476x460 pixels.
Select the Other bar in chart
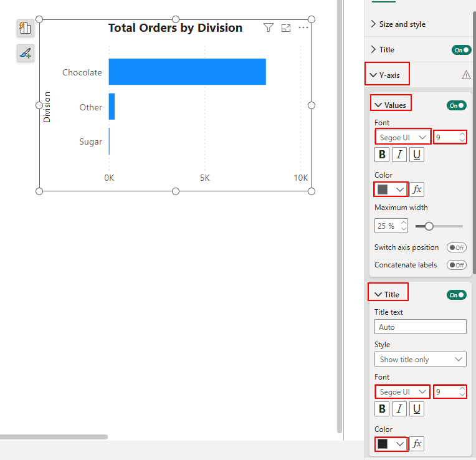click(x=112, y=107)
